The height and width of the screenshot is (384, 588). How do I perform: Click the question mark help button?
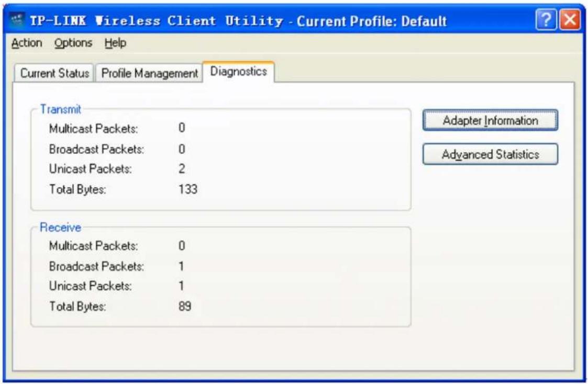pyautogui.click(x=546, y=19)
